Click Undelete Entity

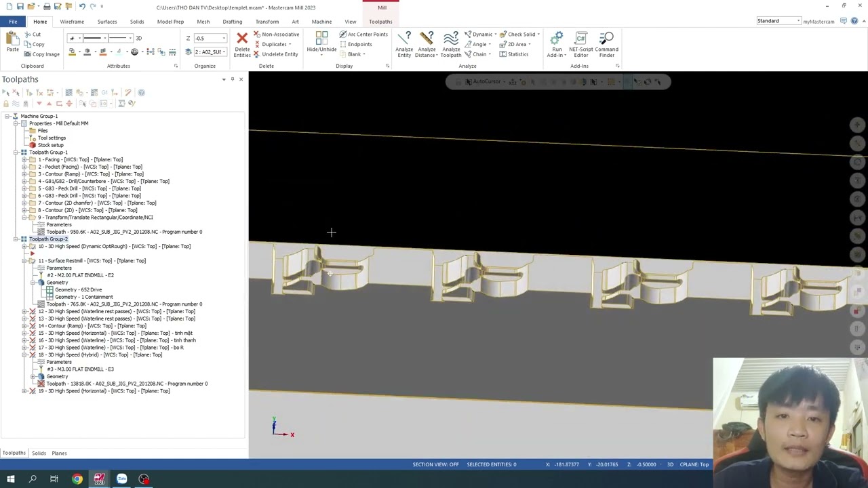276,54
